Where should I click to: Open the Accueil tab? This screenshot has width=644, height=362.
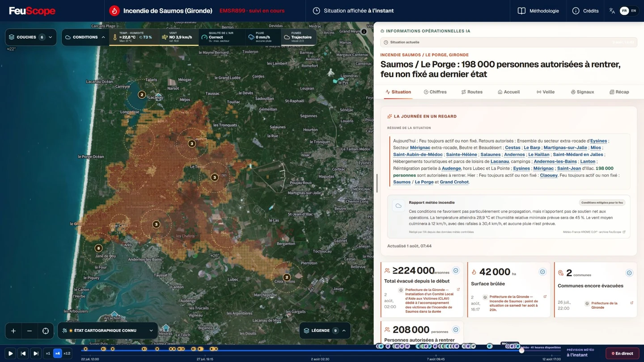coord(508,92)
